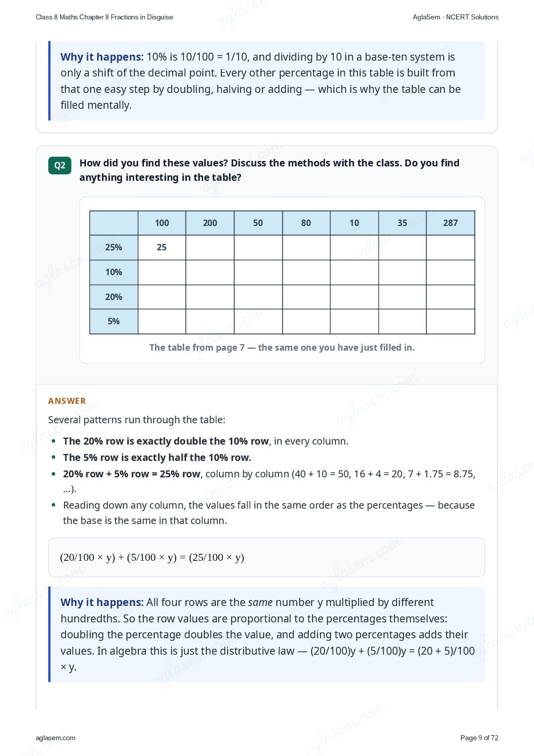Click the table caption about page 7
This screenshot has height=756, width=534.
282,347
